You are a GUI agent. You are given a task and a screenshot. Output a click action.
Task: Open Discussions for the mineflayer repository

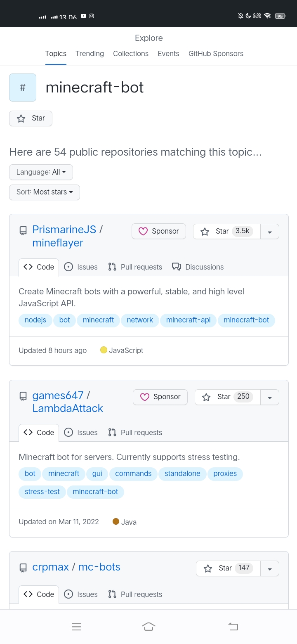[x=198, y=267]
